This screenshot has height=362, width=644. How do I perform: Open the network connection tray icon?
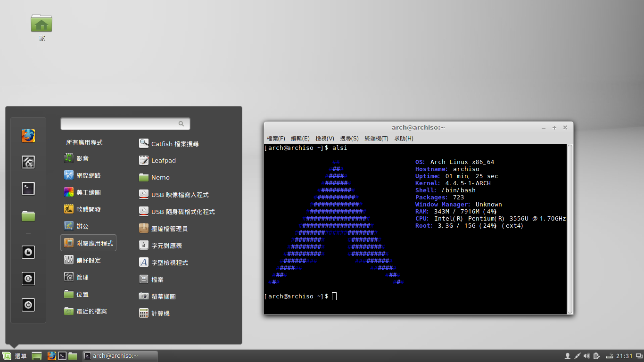(x=577, y=356)
